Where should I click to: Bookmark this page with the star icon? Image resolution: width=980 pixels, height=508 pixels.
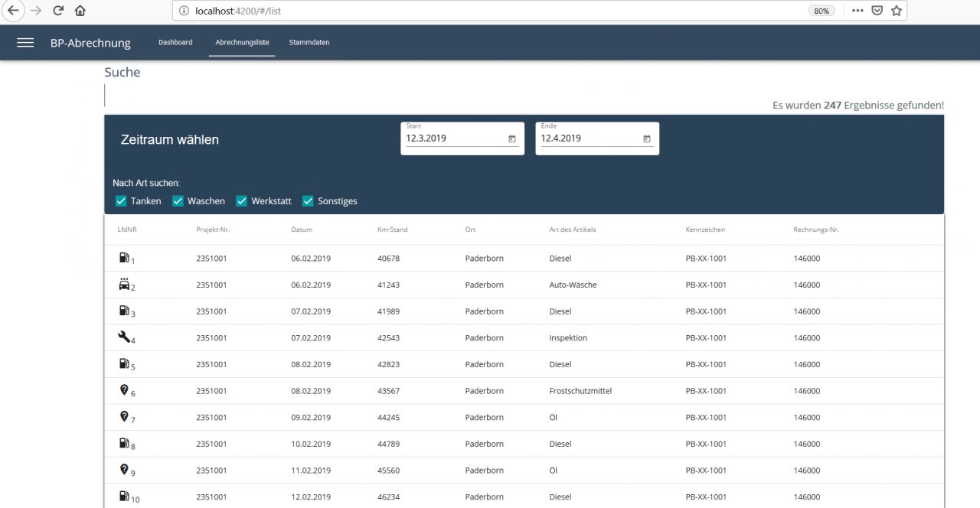click(x=897, y=11)
